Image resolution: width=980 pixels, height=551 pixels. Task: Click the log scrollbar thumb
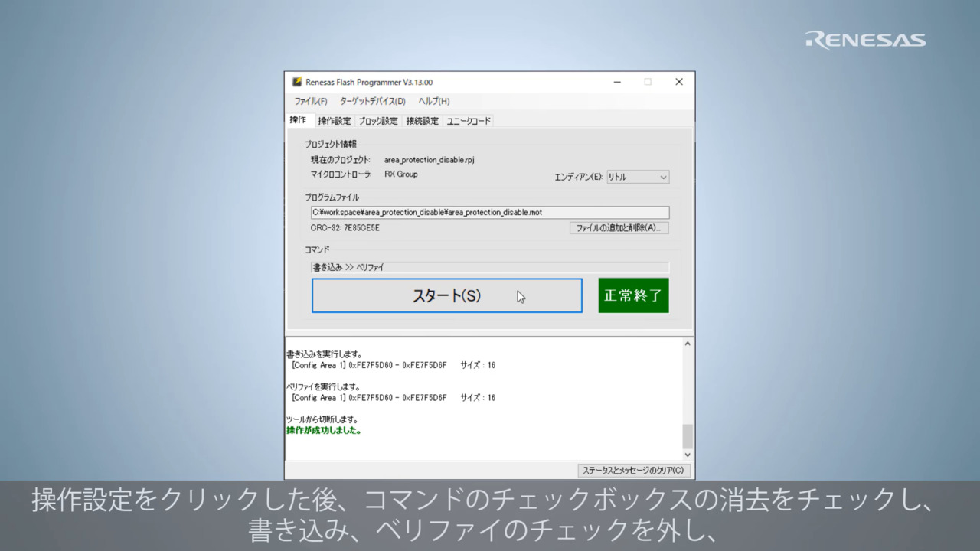tap(688, 436)
